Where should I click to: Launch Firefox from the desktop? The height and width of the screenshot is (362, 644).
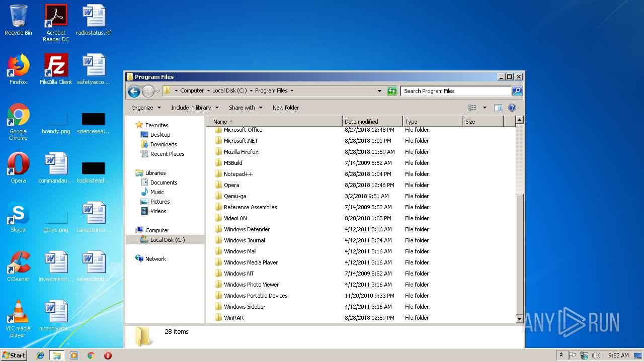pos(18,69)
